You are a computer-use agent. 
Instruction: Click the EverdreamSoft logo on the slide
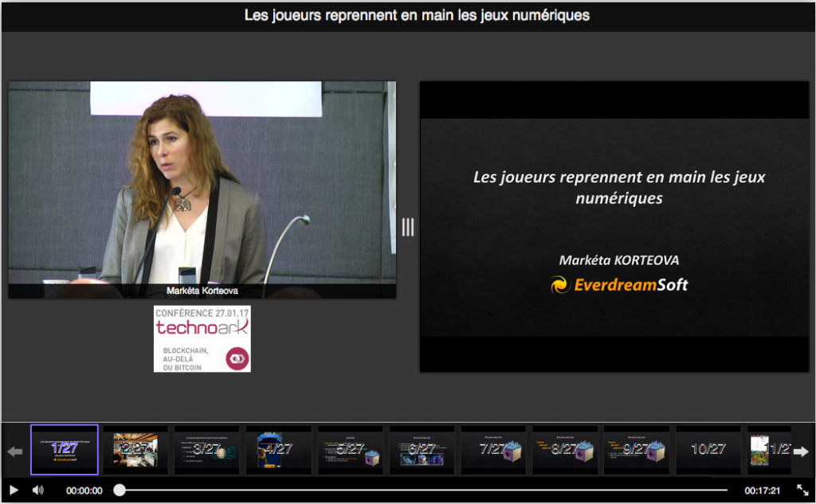point(619,284)
